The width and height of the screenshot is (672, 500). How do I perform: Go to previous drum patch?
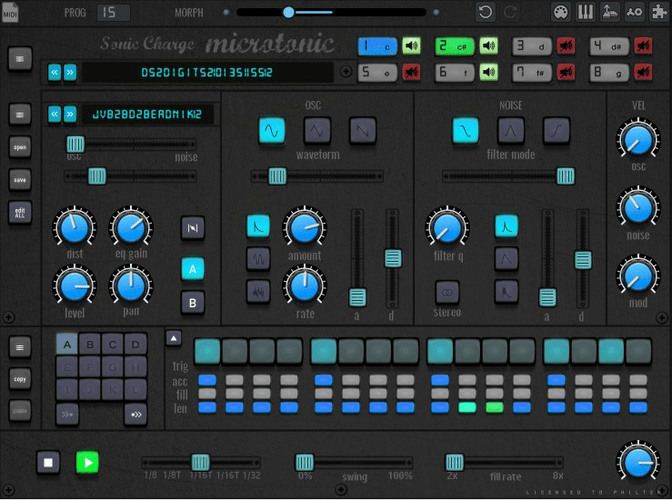point(54,114)
